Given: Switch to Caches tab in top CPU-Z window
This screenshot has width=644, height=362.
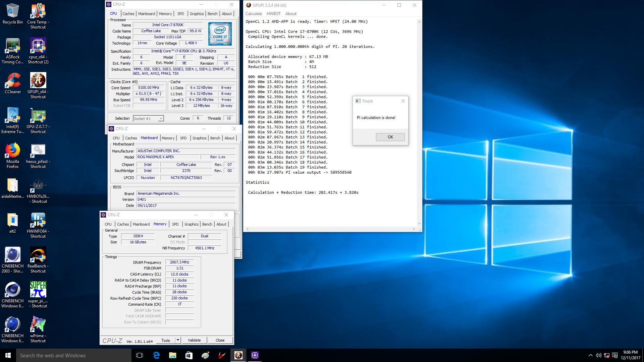Looking at the screenshot, I should [x=128, y=14].
